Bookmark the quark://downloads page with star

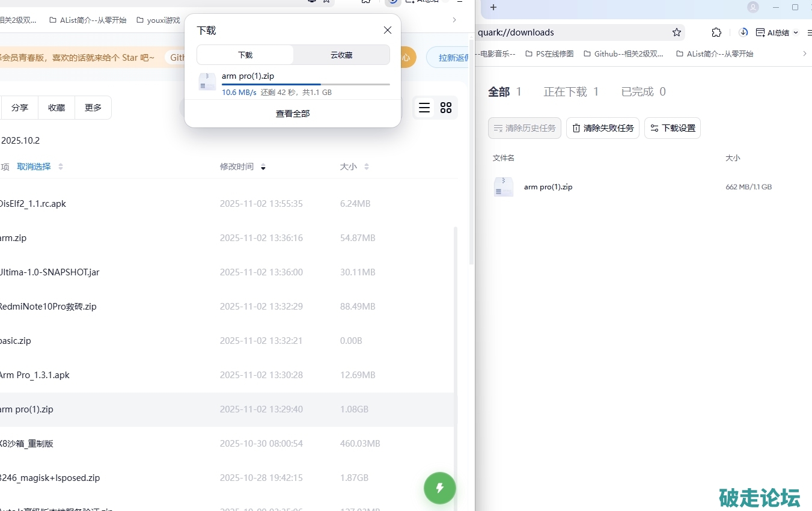pyautogui.click(x=677, y=32)
